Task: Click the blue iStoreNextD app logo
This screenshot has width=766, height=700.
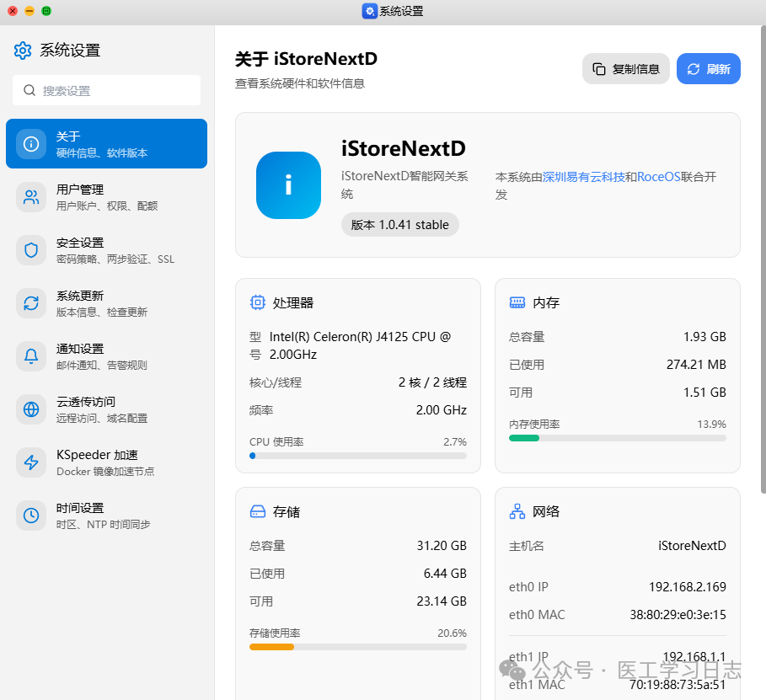Action: 288,185
